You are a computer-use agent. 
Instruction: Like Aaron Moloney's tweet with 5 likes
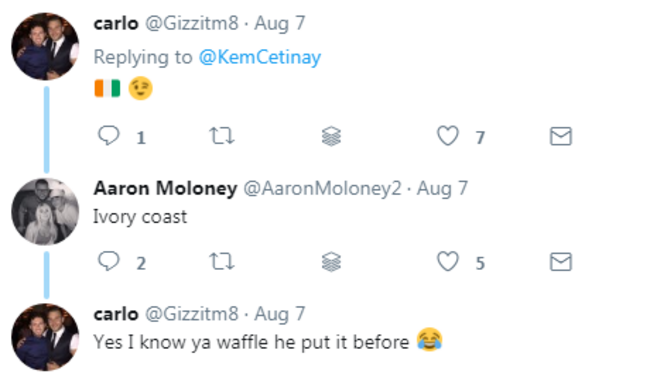pos(448,262)
